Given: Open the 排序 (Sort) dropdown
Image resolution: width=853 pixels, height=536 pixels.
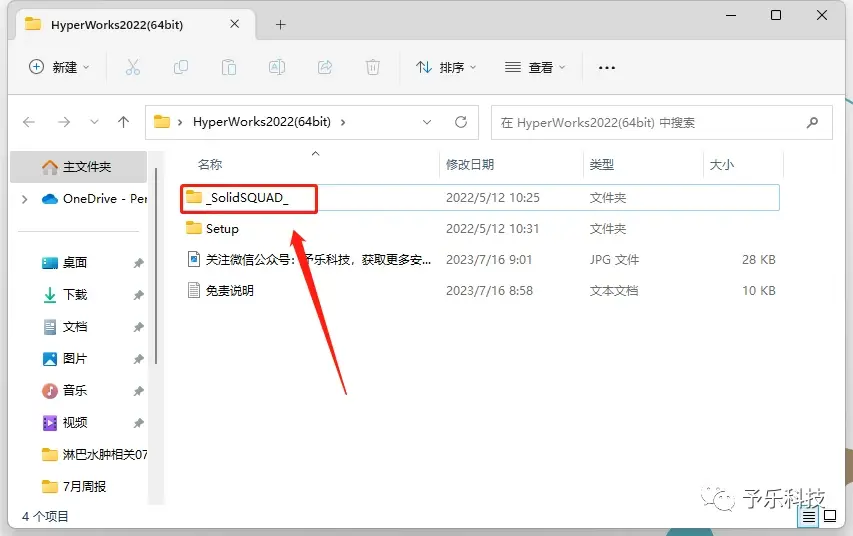Looking at the screenshot, I should (x=446, y=67).
